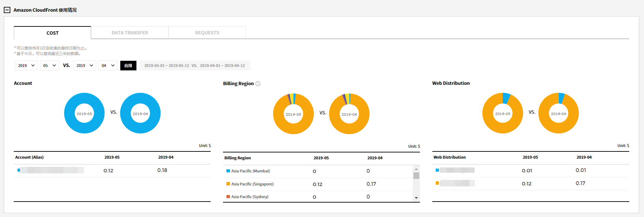The image size is (644, 217).
Task: Click the Asia Pacific (Singapore) orange swatch
Action: (x=228, y=184)
